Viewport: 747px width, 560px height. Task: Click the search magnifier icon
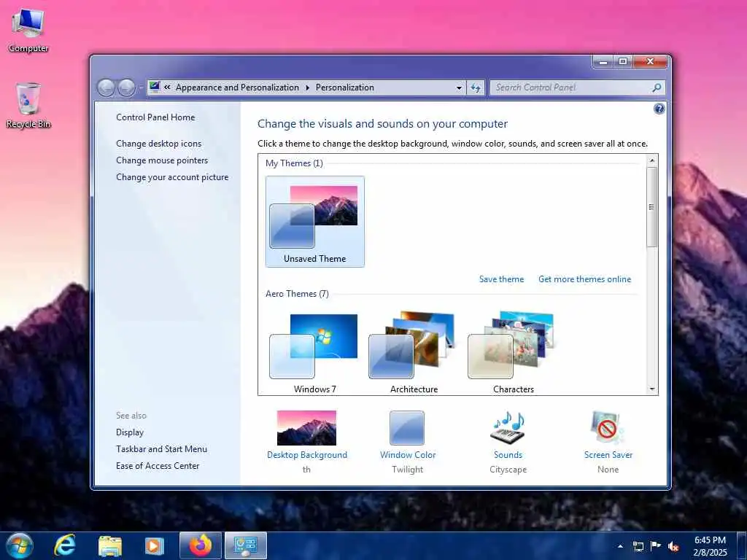tap(657, 87)
